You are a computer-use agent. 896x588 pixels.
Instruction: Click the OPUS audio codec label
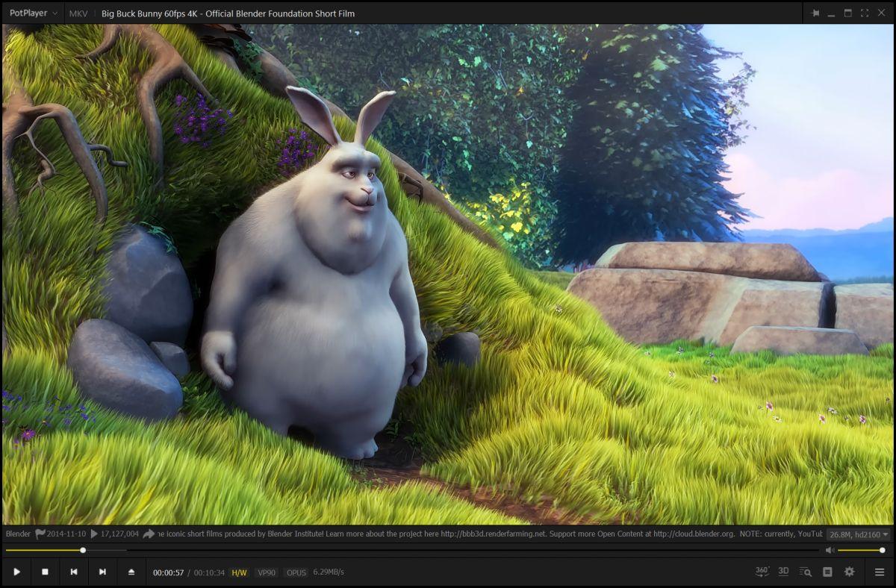[296, 572]
